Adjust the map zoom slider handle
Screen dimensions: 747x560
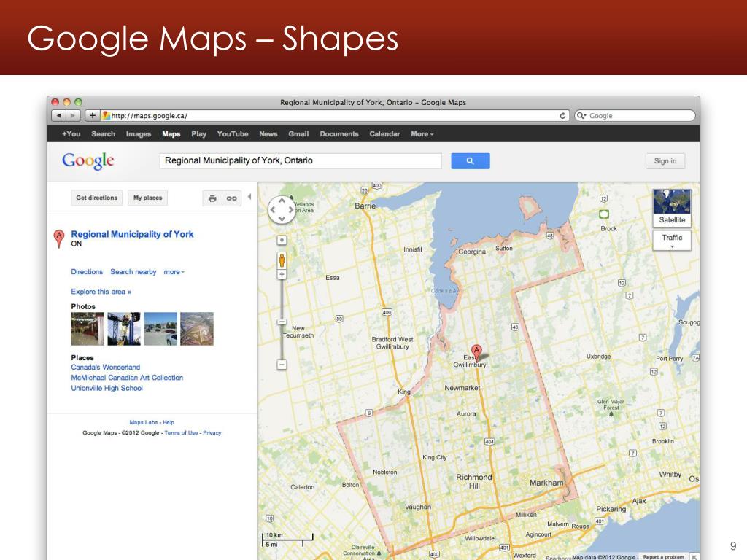coord(282,322)
